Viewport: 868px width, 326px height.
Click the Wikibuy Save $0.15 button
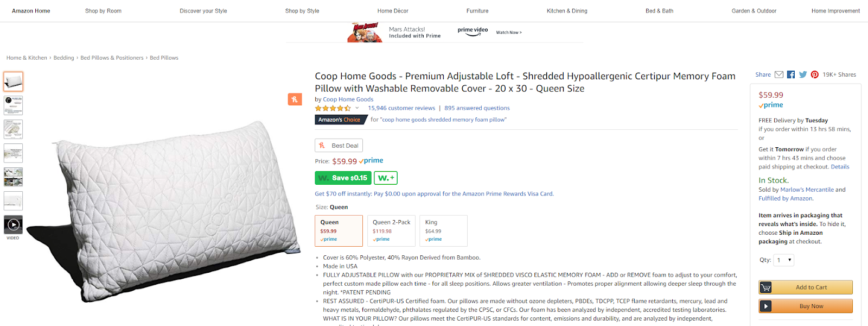click(x=343, y=178)
